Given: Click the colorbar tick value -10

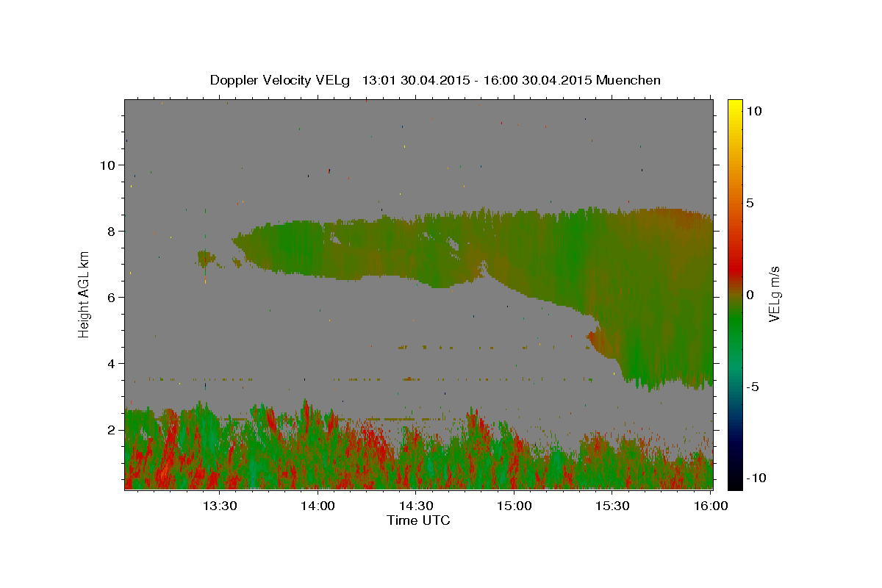Looking at the screenshot, I should [x=757, y=478].
